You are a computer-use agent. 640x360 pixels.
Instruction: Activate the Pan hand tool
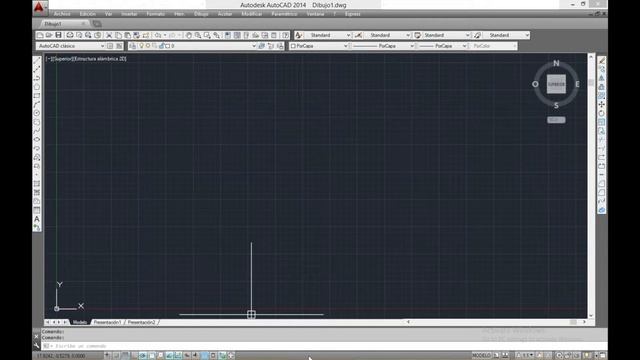coord(189,36)
